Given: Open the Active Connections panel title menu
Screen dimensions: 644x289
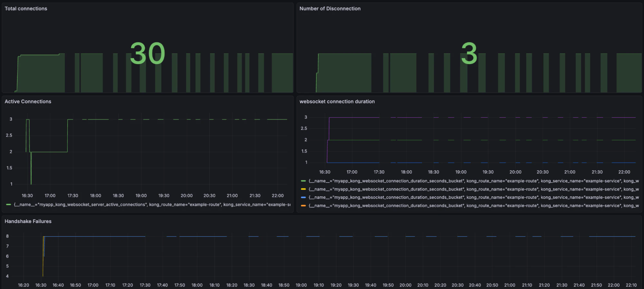Looking at the screenshot, I should point(28,101).
